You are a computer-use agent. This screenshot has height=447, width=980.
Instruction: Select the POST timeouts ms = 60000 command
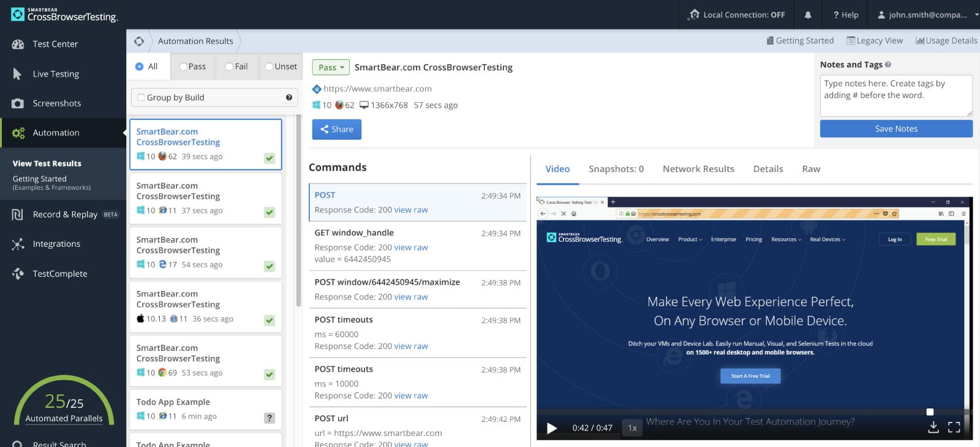(418, 333)
